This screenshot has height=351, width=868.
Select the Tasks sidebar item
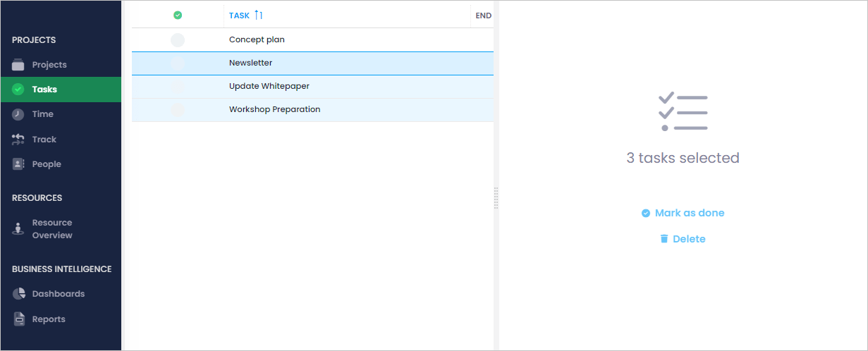pyautogui.click(x=61, y=90)
